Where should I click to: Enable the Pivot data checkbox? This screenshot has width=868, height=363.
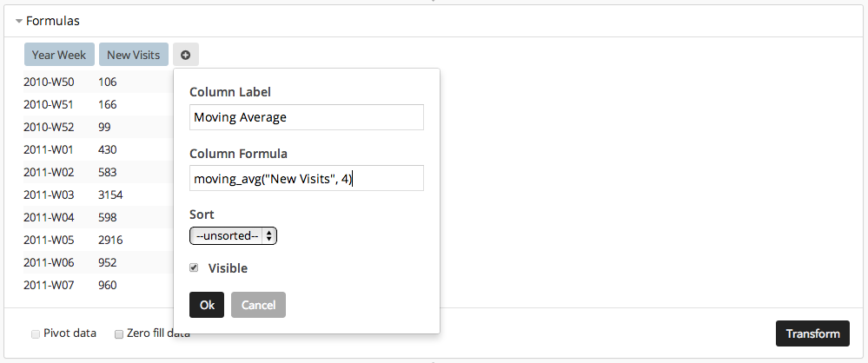pyautogui.click(x=36, y=334)
